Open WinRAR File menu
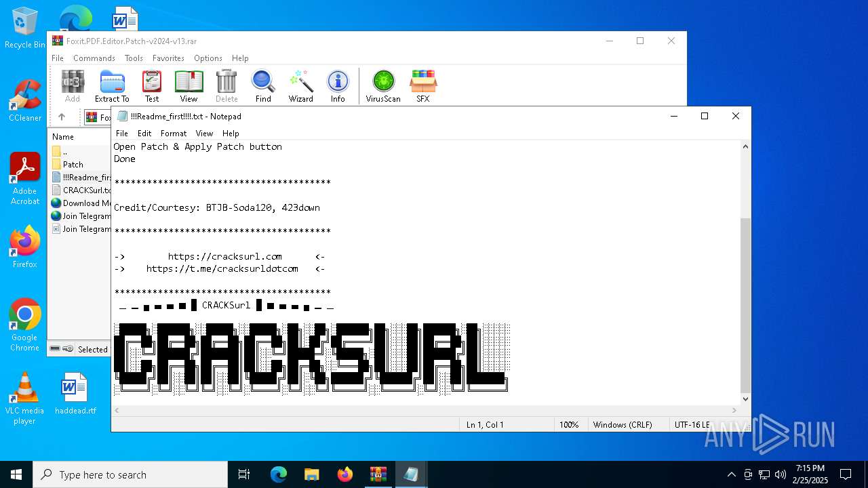Screen dimensions: 868x488 (x=58, y=58)
